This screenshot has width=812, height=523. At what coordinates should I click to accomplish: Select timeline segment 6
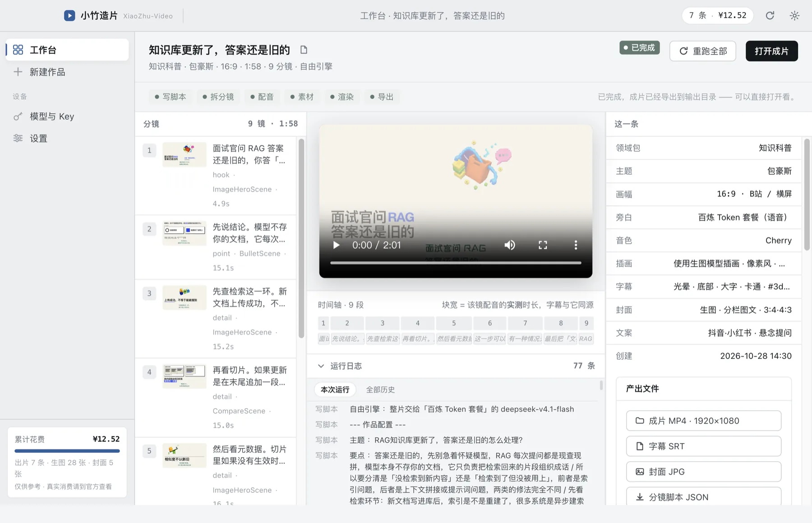490,323
